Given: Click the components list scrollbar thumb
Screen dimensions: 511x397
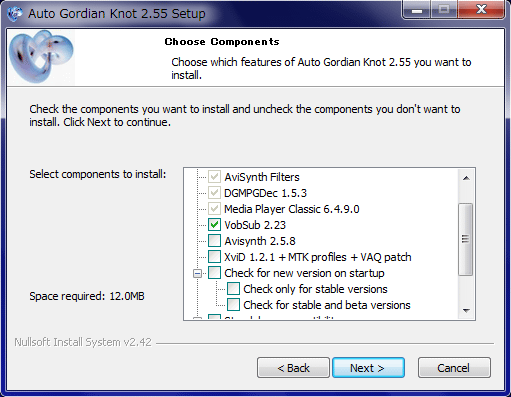Looking at the screenshot, I should (x=466, y=239).
